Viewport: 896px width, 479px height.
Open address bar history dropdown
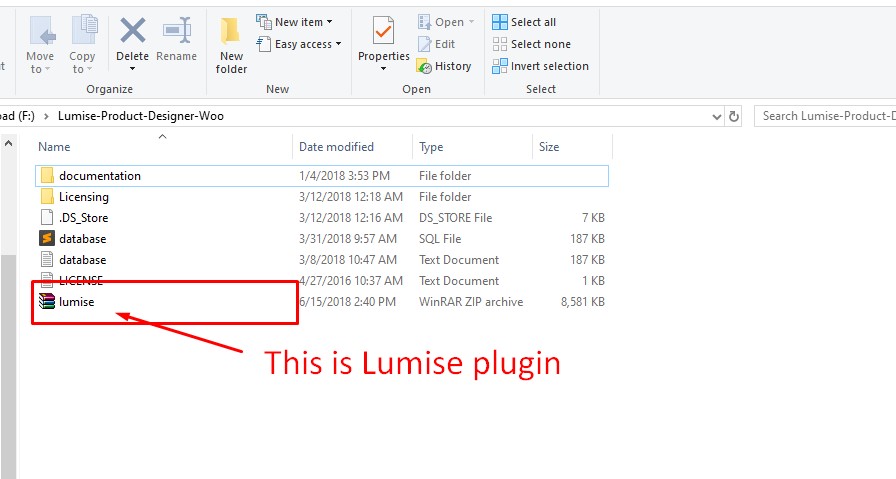pos(717,117)
